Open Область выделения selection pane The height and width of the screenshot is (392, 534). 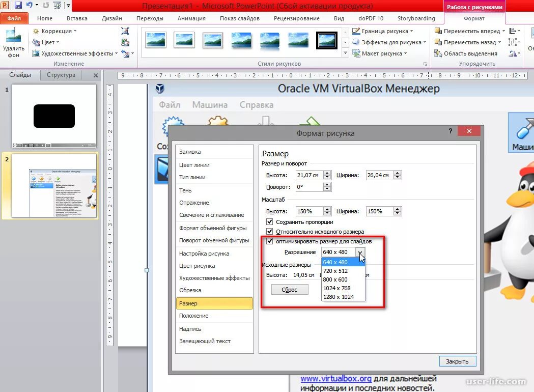click(466, 53)
